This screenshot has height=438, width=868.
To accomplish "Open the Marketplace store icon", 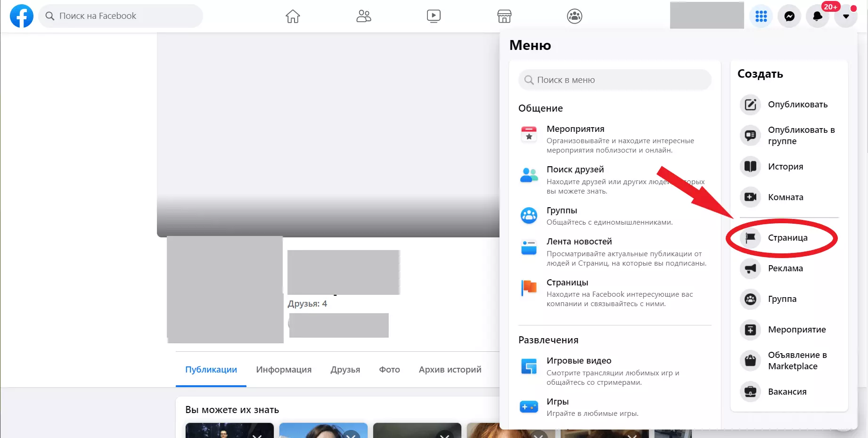I will coord(504,16).
